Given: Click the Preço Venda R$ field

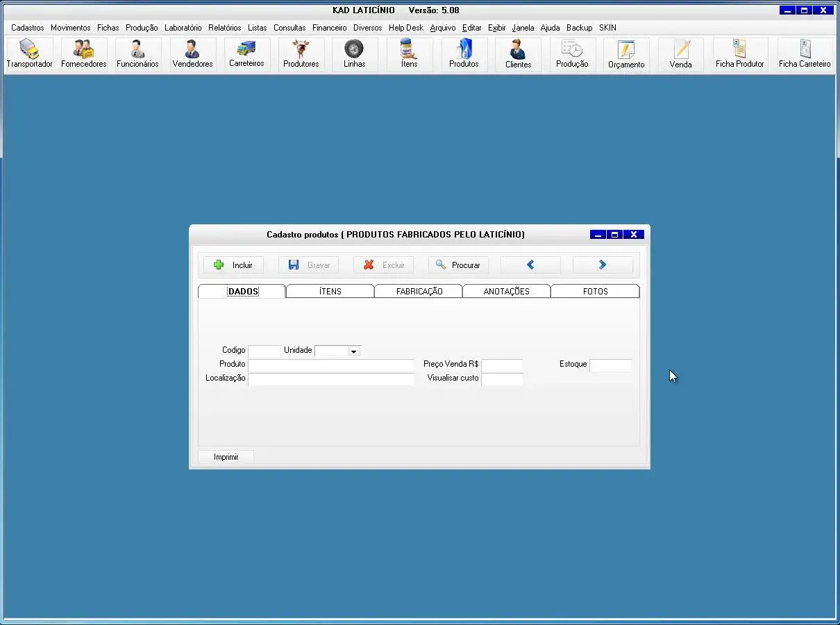Looking at the screenshot, I should pos(502,365).
